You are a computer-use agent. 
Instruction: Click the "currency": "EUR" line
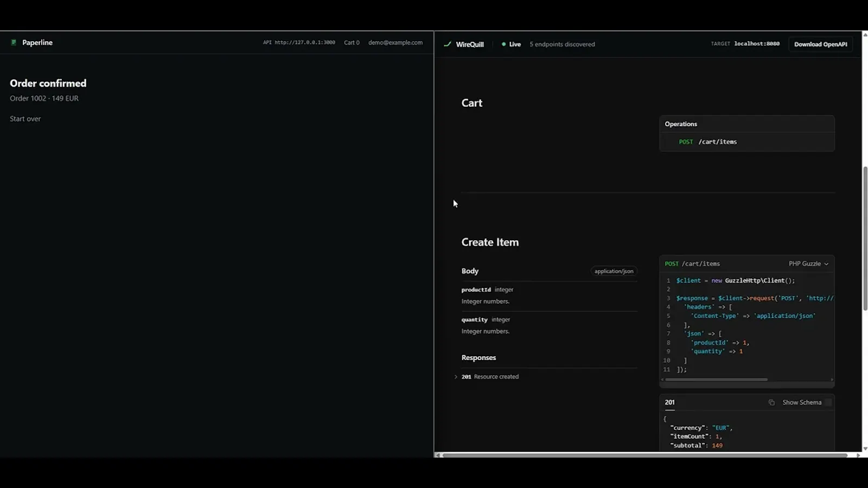coord(701,428)
